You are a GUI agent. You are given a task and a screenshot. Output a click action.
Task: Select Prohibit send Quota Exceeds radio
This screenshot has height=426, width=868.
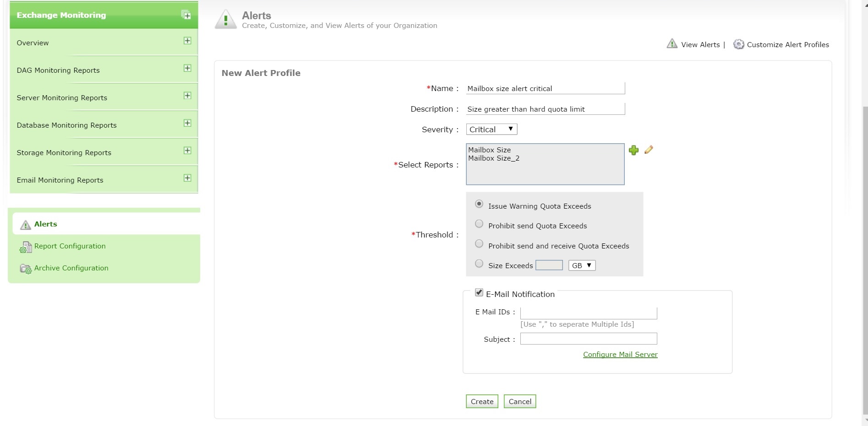coord(479,224)
